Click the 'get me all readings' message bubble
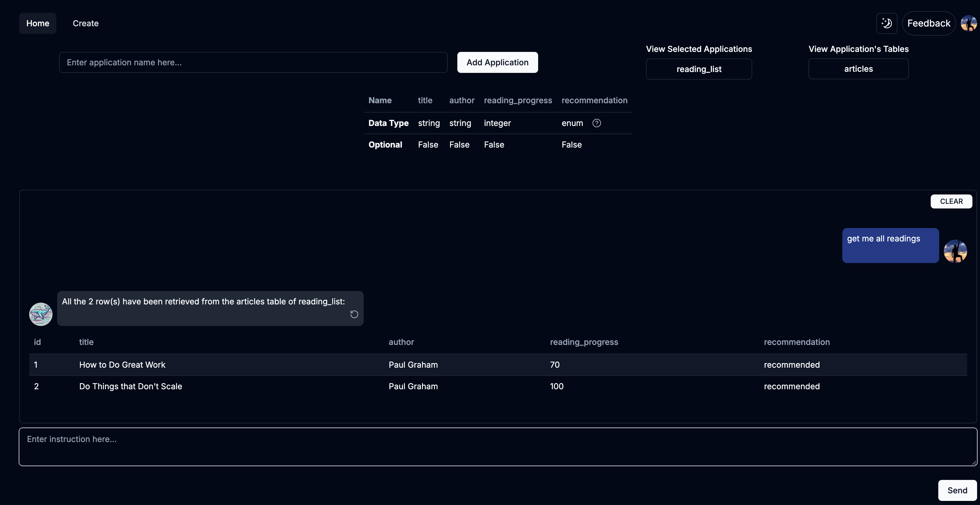This screenshot has height=505, width=980. [890, 245]
